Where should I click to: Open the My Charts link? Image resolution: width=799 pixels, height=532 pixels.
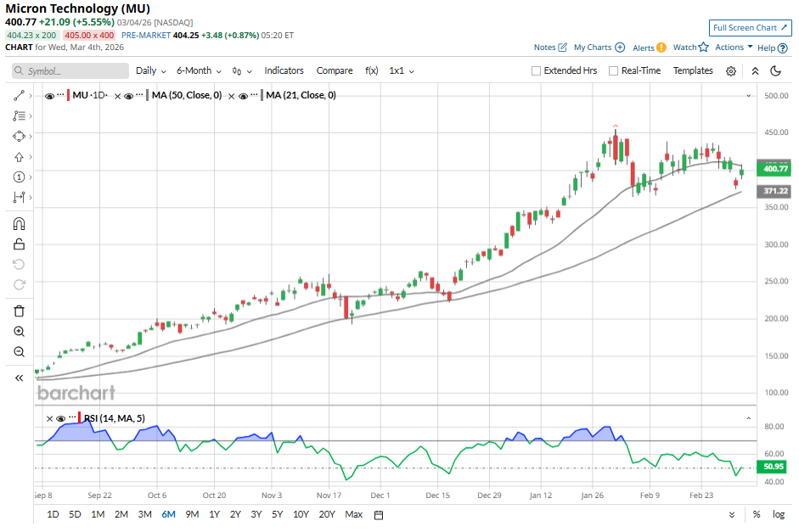(x=599, y=48)
